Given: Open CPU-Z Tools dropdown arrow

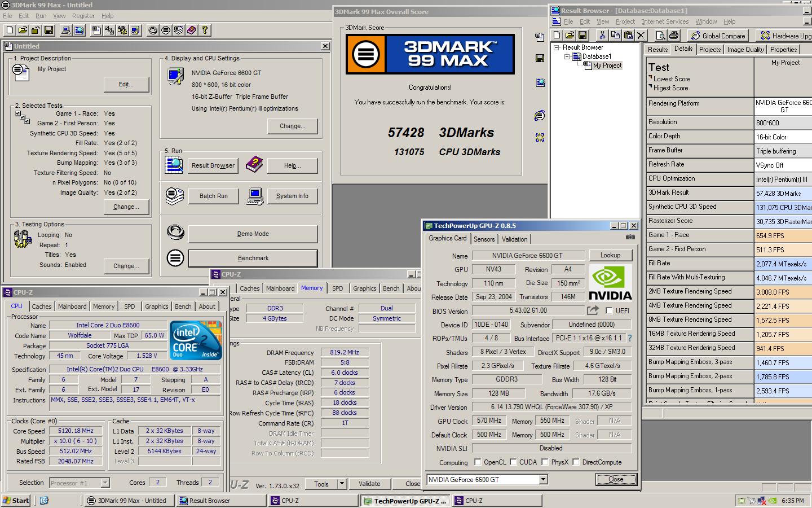Looking at the screenshot, I should point(341,484).
